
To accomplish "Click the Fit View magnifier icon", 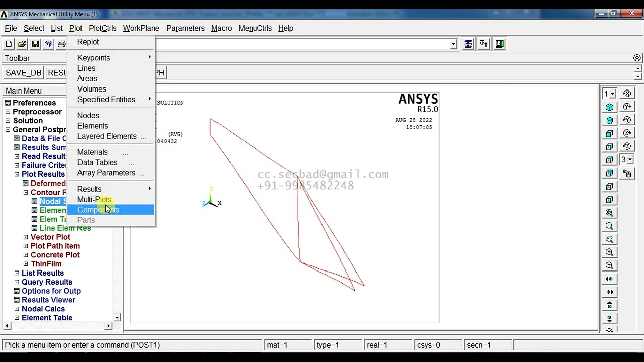I will coord(609,213).
